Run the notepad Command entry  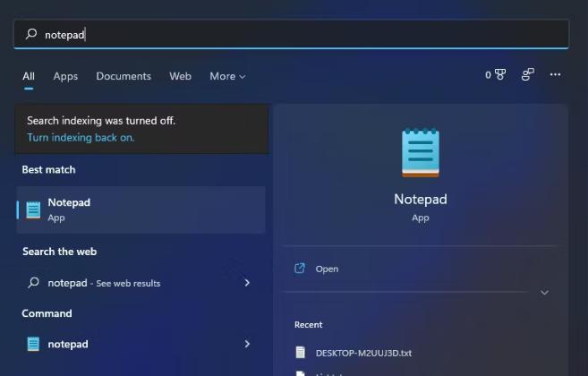coord(141,344)
